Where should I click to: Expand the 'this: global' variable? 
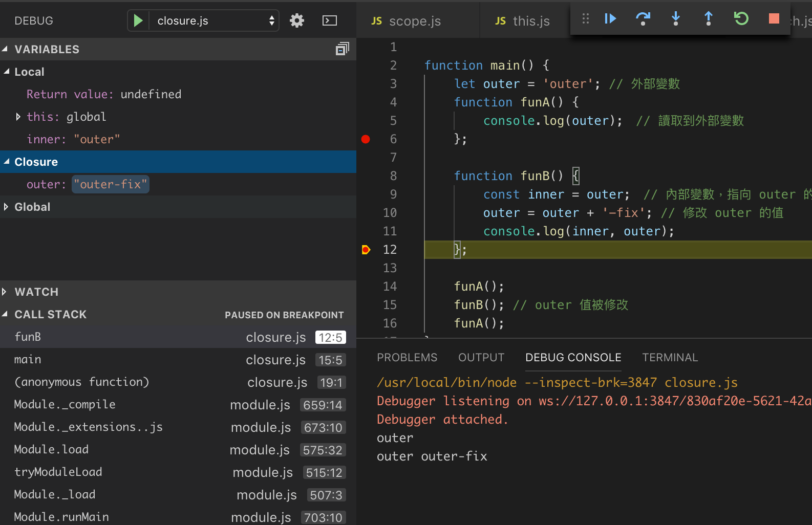coord(18,117)
